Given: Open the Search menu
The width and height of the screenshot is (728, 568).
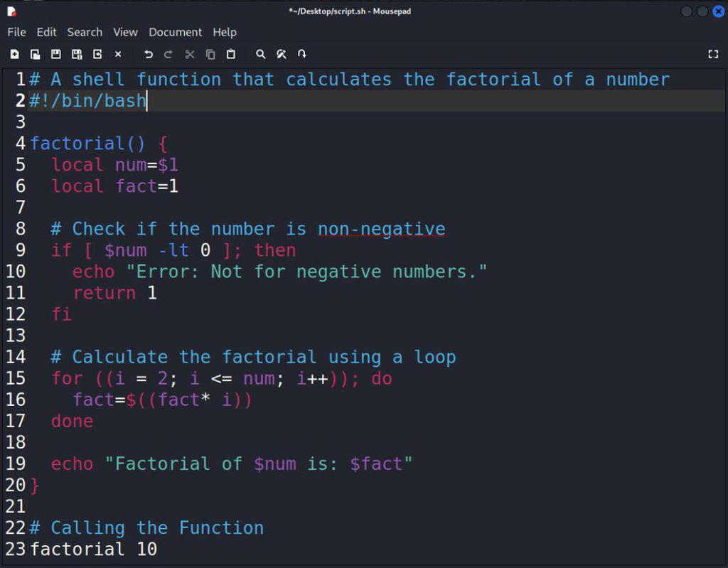Looking at the screenshot, I should coord(85,32).
